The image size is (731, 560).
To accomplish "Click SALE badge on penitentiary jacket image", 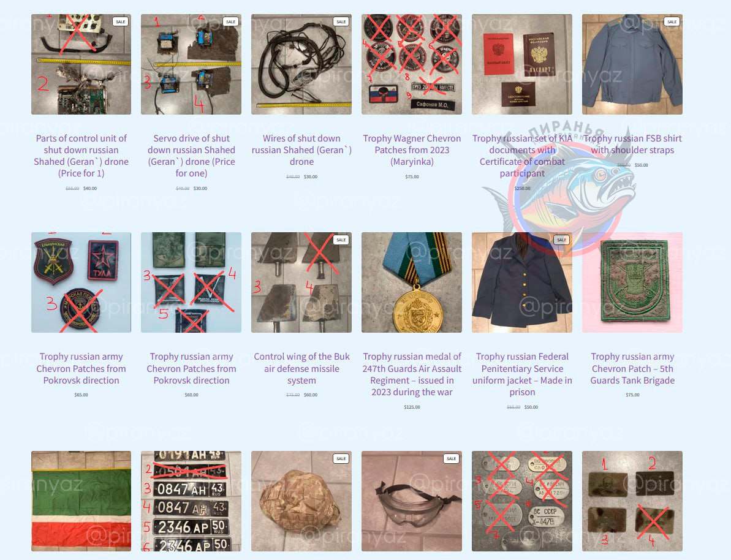I will [x=562, y=240].
